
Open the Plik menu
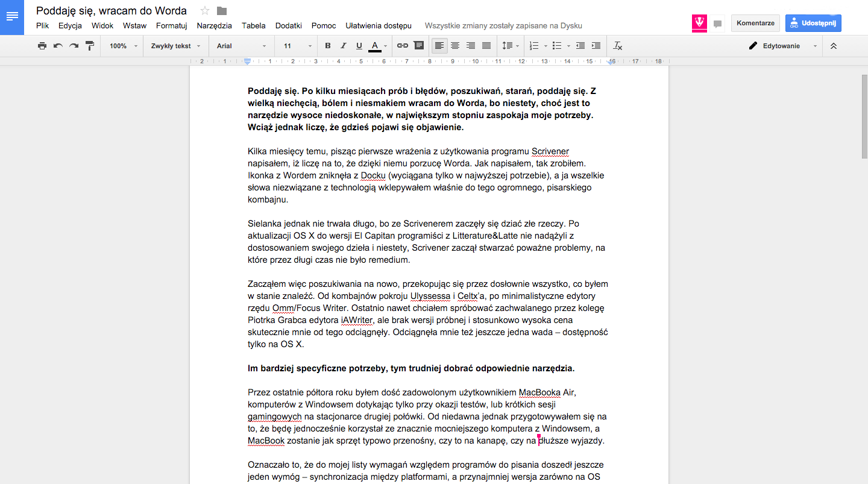click(42, 26)
